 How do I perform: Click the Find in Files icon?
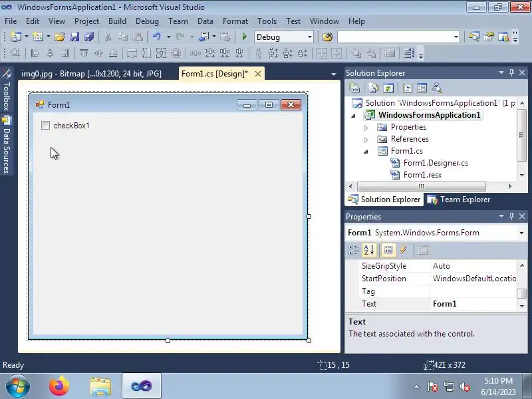point(327,37)
